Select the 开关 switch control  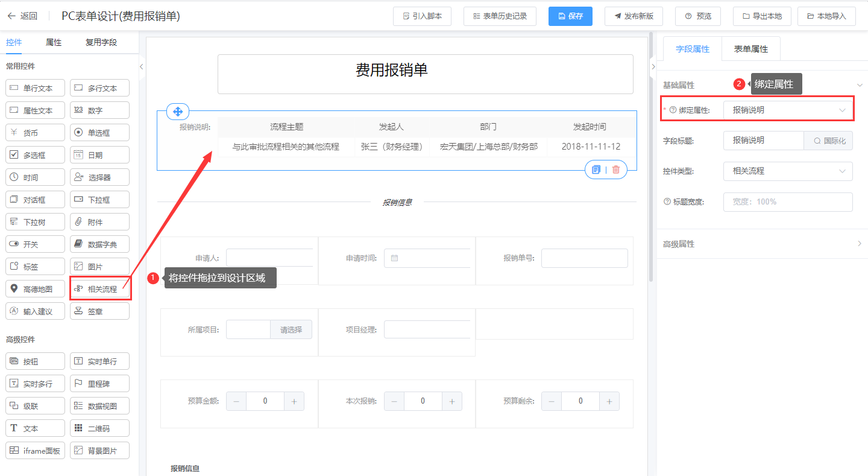click(x=35, y=244)
